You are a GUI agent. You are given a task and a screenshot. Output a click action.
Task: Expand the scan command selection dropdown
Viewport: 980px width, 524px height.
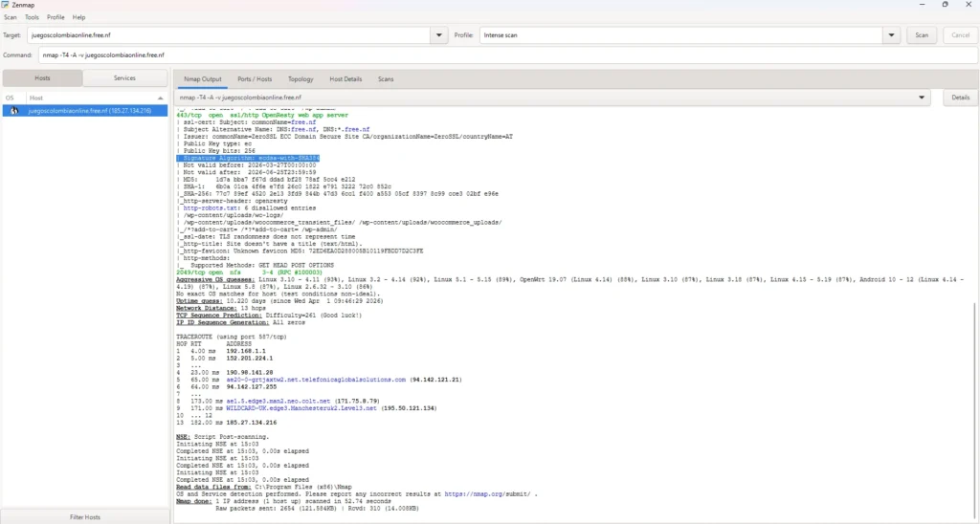922,98
